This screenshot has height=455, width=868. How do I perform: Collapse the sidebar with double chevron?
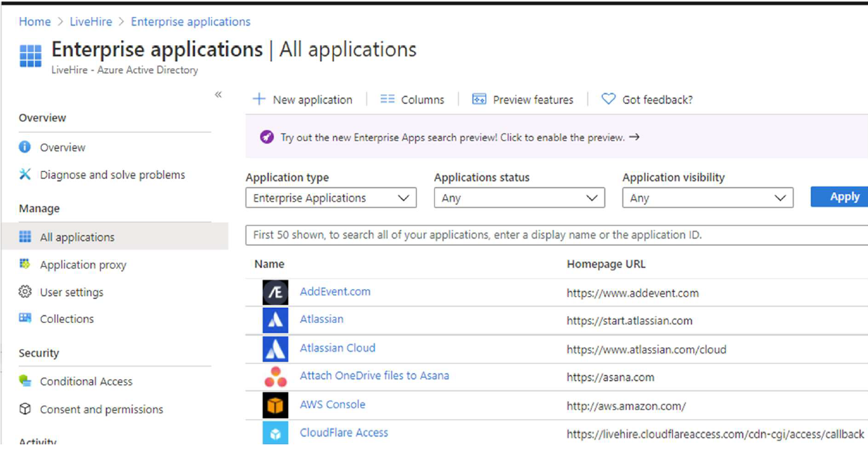tap(218, 95)
